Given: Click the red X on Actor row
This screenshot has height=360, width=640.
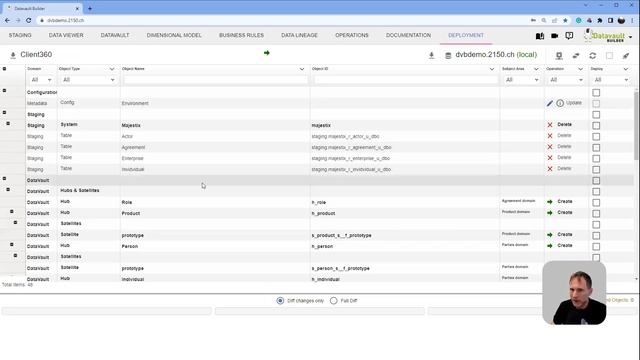Looking at the screenshot, I should pos(550,136).
